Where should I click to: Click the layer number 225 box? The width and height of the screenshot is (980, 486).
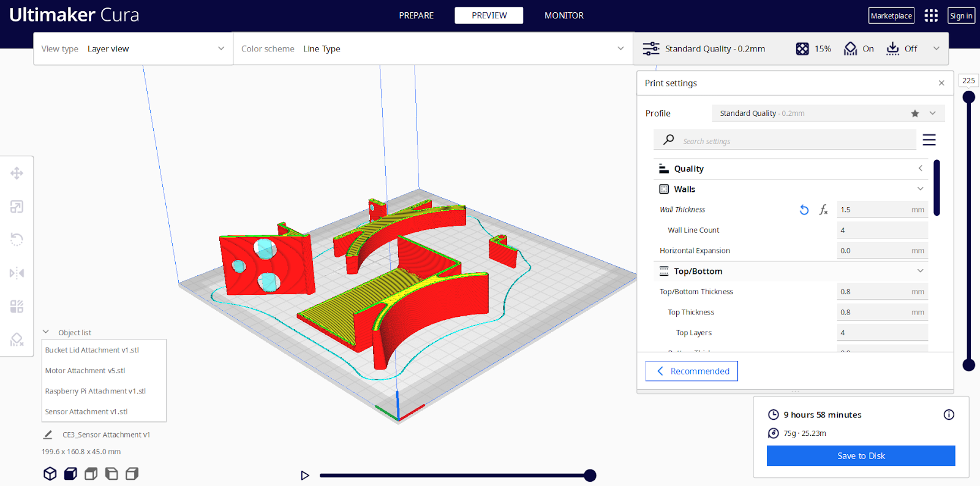click(968, 80)
